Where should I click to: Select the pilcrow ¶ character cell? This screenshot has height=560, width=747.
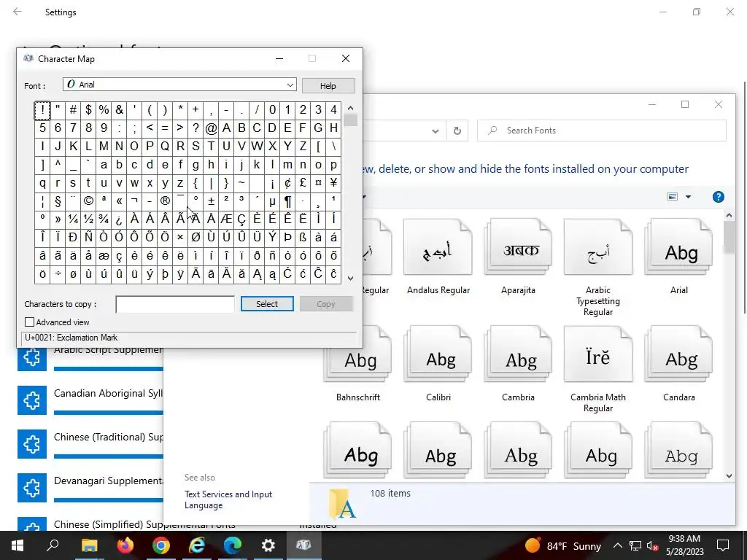pyautogui.click(x=287, y=201)
